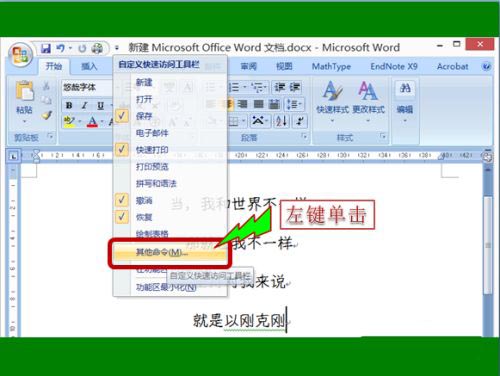This screenshot has height=376, width=500.
Task: Click the Save icon in Quick Access Toolbar
Action: [46, 49]
